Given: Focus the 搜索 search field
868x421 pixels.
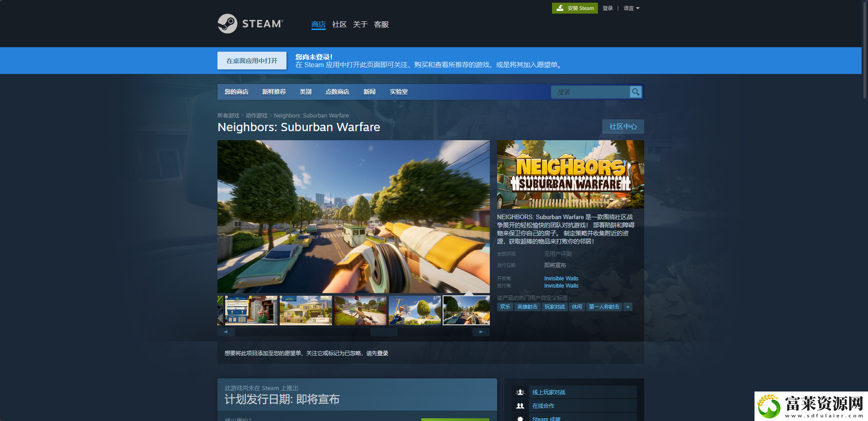Looking at the screenshot, I should pos(591,92).
